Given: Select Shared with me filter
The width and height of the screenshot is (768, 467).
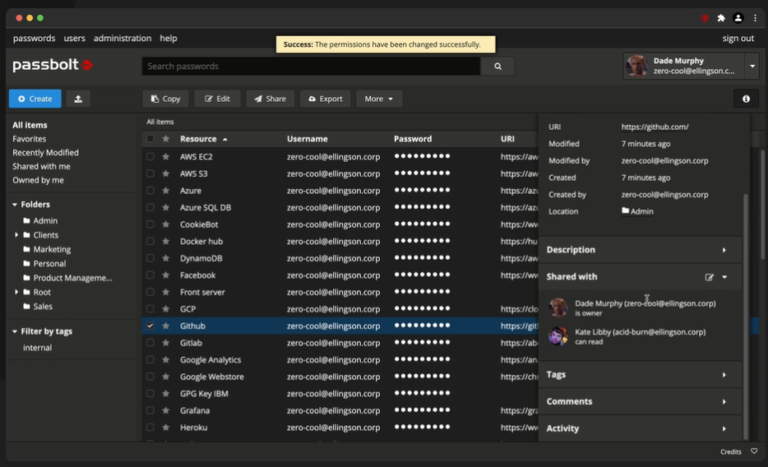Looking at the screenshot, I should pos(42,166).
